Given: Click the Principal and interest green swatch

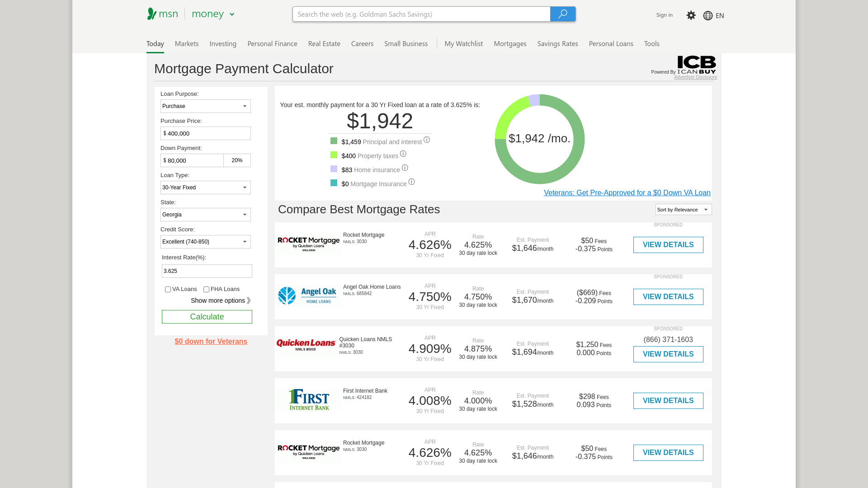Looking at the screenshot, I should 334,141.
